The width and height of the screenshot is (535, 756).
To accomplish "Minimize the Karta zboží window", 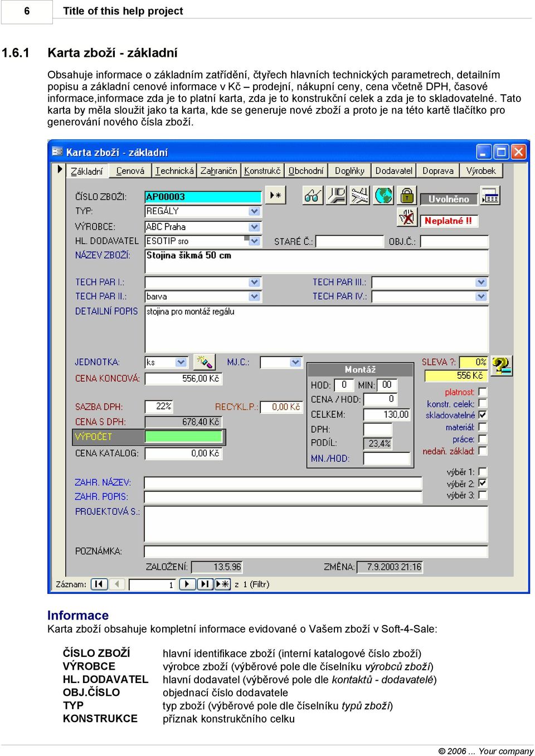I will click(484, 152).
